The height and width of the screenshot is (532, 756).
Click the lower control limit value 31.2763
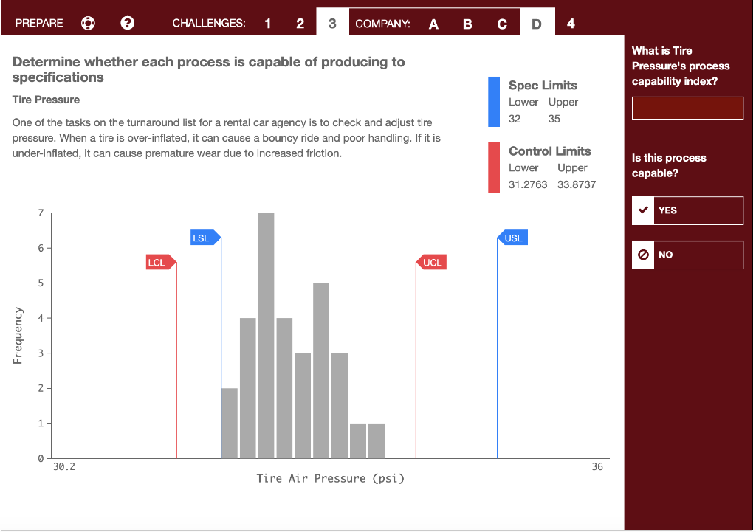coord(528,184)
